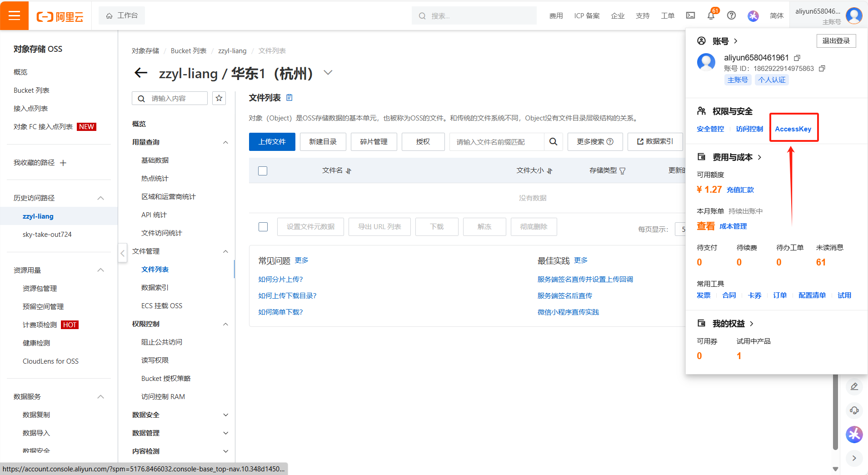
Task: Switch language via 简体
Action: tap(777, 16)
